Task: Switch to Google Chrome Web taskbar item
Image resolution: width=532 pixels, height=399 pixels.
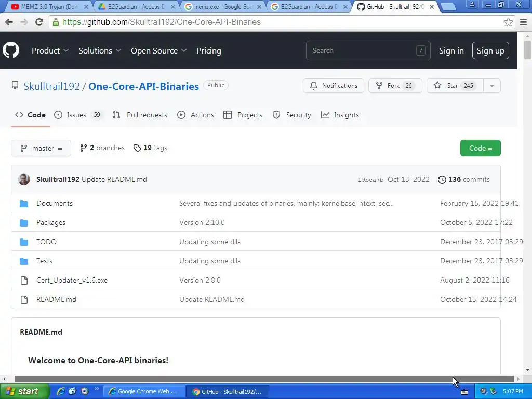Action: pyautogui.click(x=144, y=392)
